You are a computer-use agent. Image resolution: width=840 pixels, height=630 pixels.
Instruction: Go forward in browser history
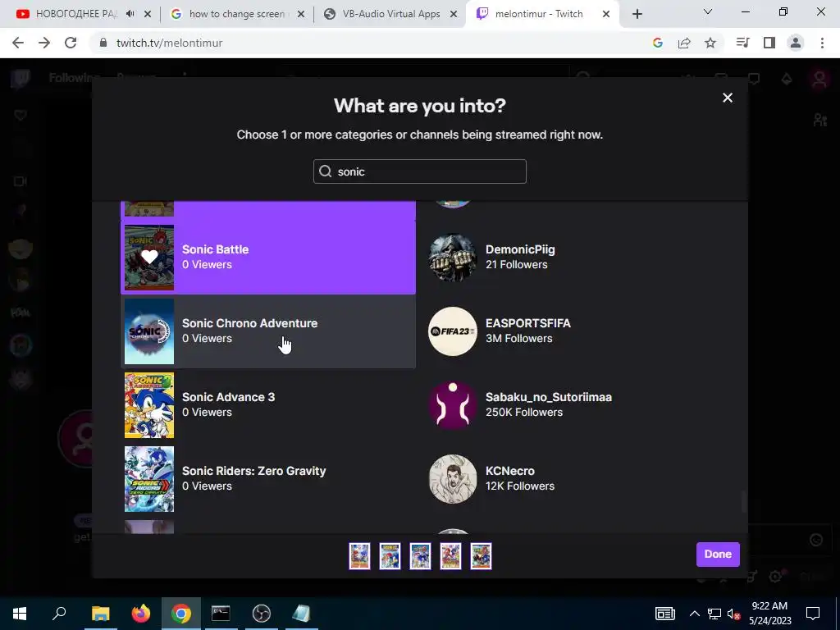pyautogui.click(x=44, y=43)
